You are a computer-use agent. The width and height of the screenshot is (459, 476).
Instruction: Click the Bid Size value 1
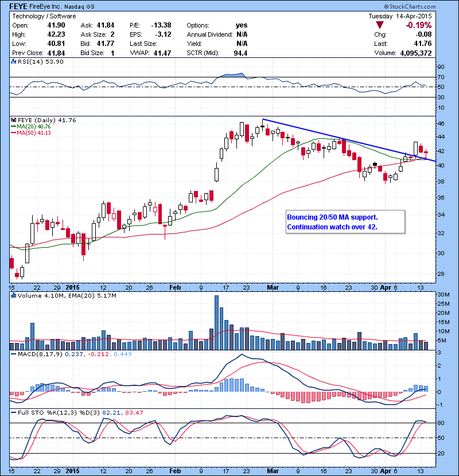[112, 53]
